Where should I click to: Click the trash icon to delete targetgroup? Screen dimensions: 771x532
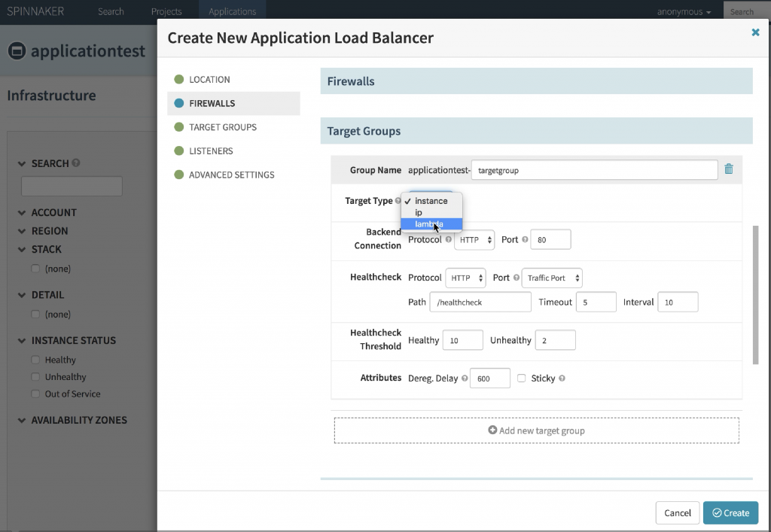pos(728,169)
